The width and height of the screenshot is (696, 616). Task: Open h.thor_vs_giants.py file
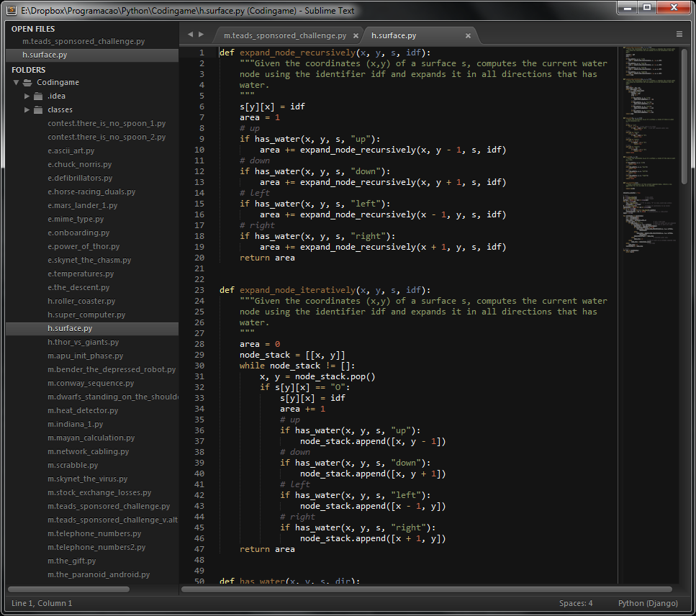tap(83, 342)
